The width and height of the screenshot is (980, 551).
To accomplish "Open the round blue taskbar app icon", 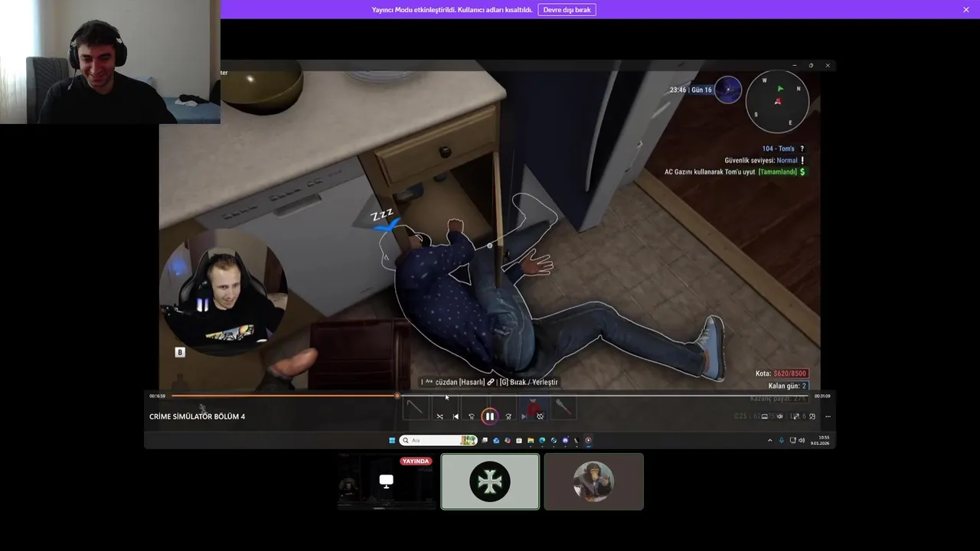I will 554,440.
